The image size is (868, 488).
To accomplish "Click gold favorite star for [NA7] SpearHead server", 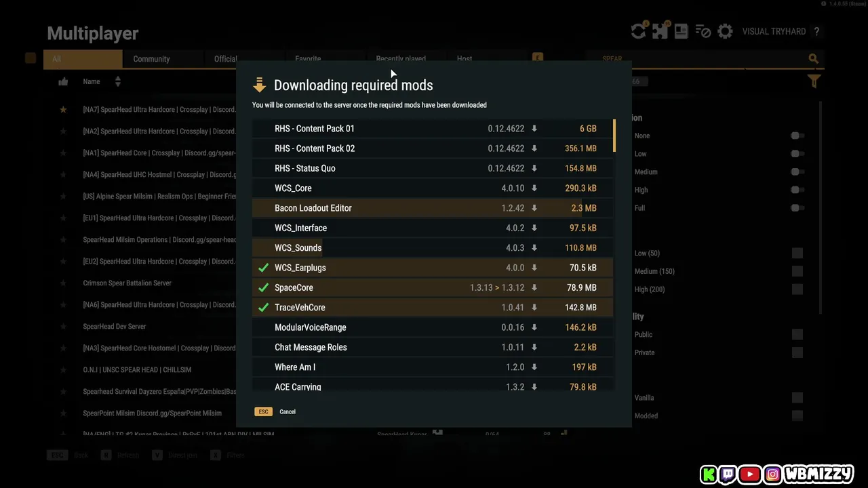I will (x=63, y=110).
